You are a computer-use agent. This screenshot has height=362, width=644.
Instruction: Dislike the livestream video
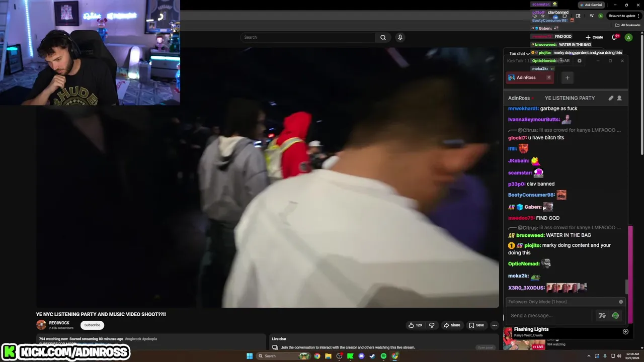(x=432, y=325)
